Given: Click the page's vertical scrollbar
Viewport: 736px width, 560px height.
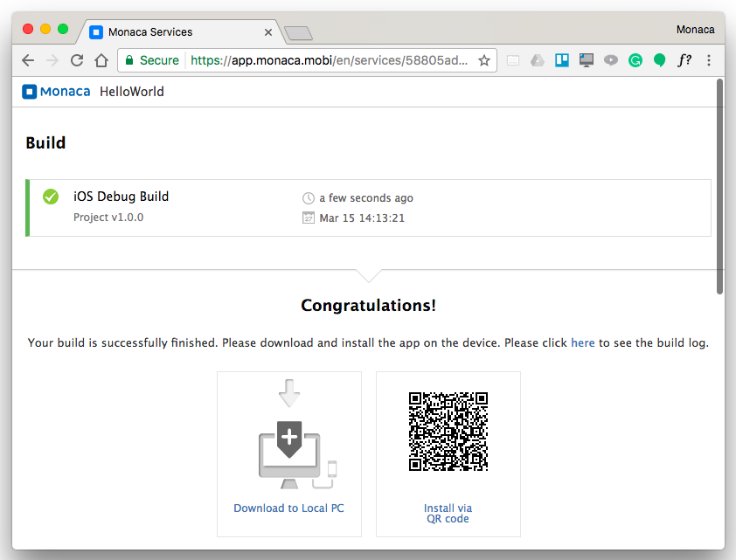Looking at the screenshot, I should click(x=719, y=185).
